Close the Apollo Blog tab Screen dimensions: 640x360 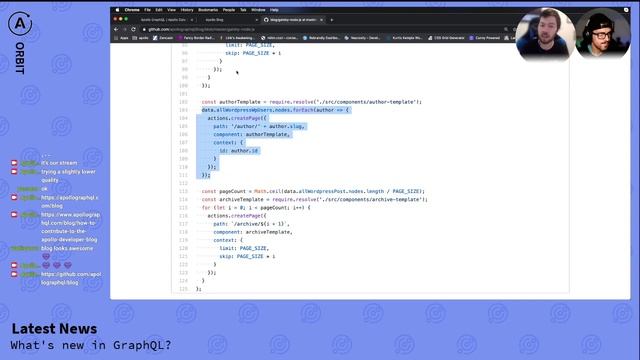[x=256, y=20]
